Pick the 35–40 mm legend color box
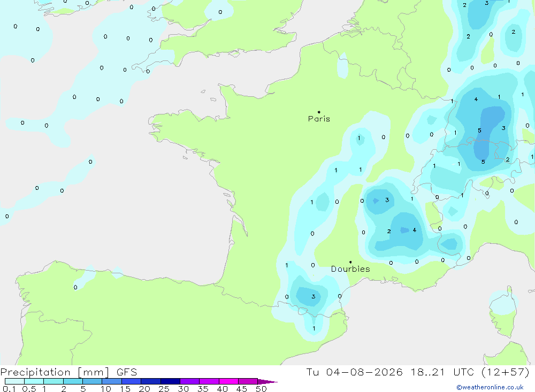The width and height of the screenshot is (535, 392). (x=209, y=381)
